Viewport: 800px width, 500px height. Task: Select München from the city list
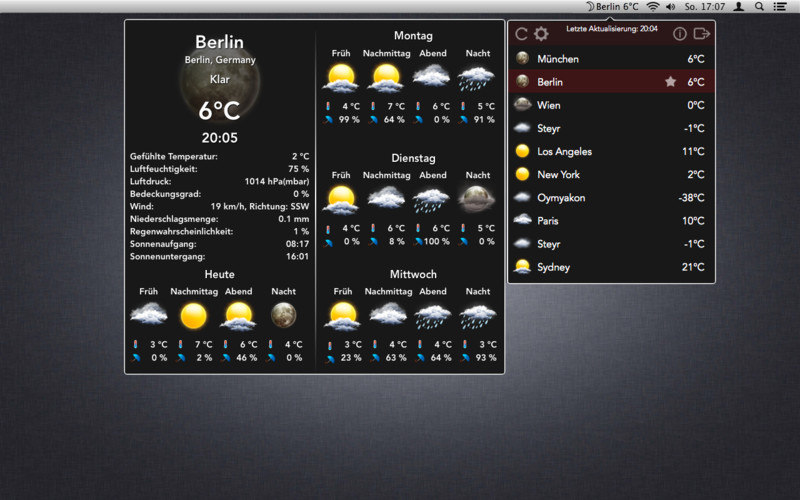[611, 59]
